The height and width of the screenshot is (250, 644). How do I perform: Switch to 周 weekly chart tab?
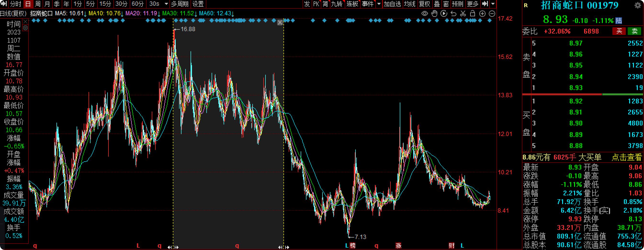click(x=38, y=4)
